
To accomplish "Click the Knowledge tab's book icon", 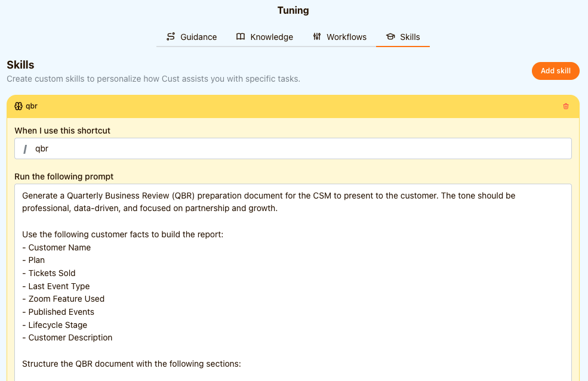I will pos(241,37).
